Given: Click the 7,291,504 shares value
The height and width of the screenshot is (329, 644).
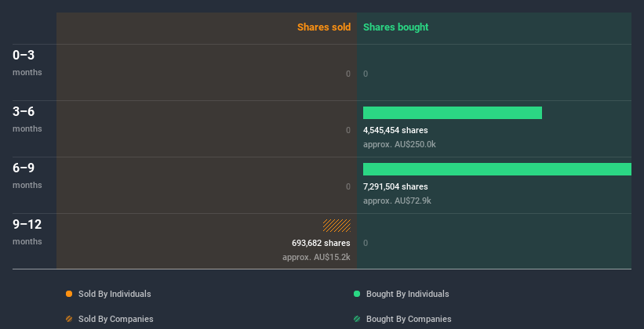Looking at the screenshot, I should coord(395,186).
